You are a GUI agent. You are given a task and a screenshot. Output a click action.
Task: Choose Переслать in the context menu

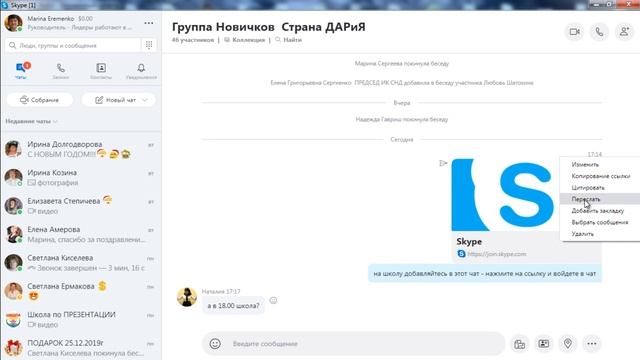(x=600, y=199)
